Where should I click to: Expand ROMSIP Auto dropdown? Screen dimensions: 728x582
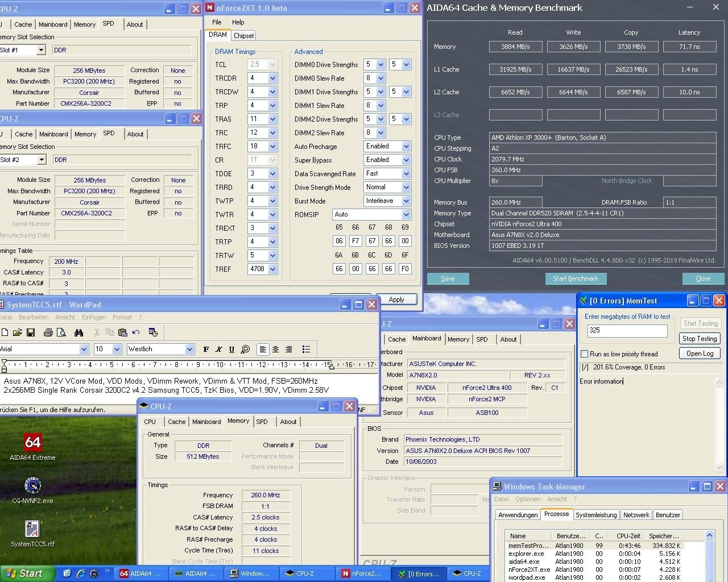406,215
